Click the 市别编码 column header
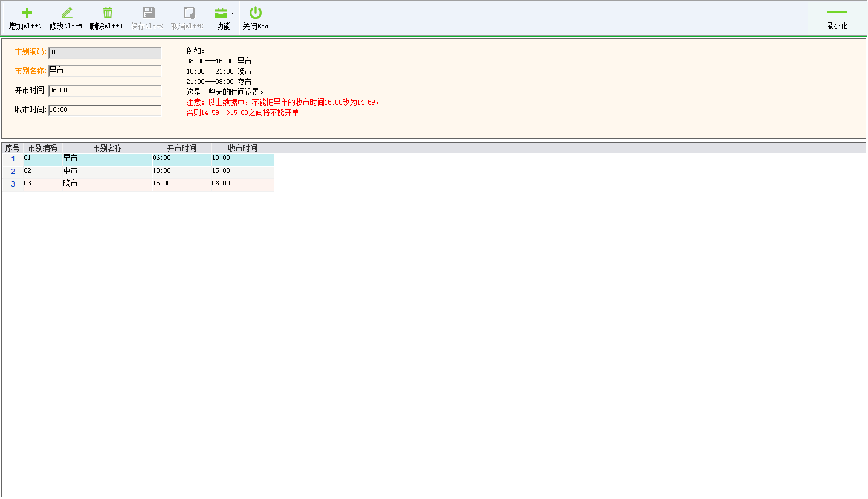 tap(42, 148)
